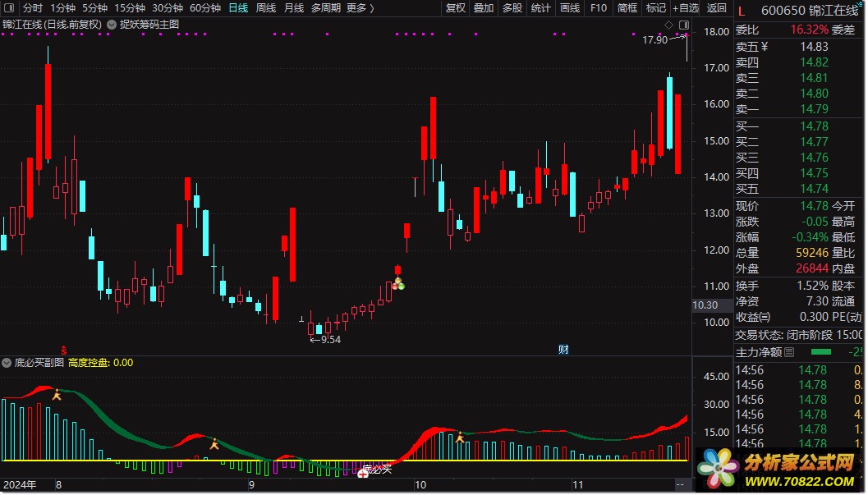868x495 pixels.
Task: Click the 主力净额 list detail icon
Action: (789, 352)
